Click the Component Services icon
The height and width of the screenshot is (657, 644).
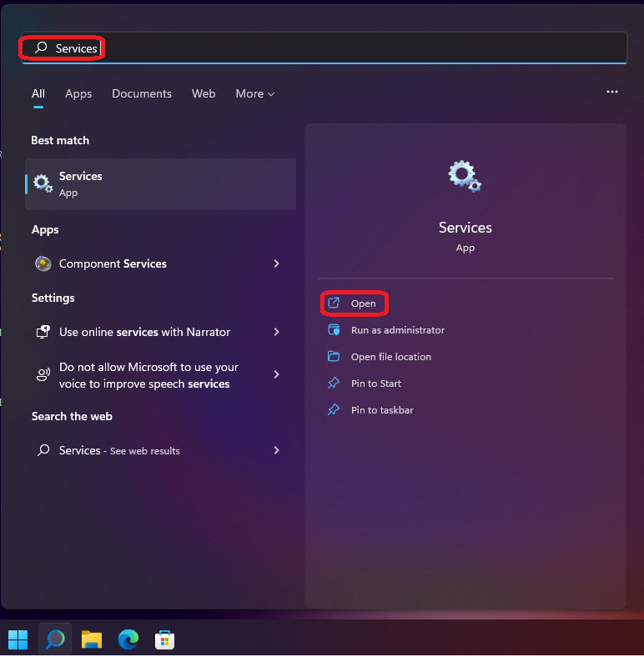coord(43,263)
